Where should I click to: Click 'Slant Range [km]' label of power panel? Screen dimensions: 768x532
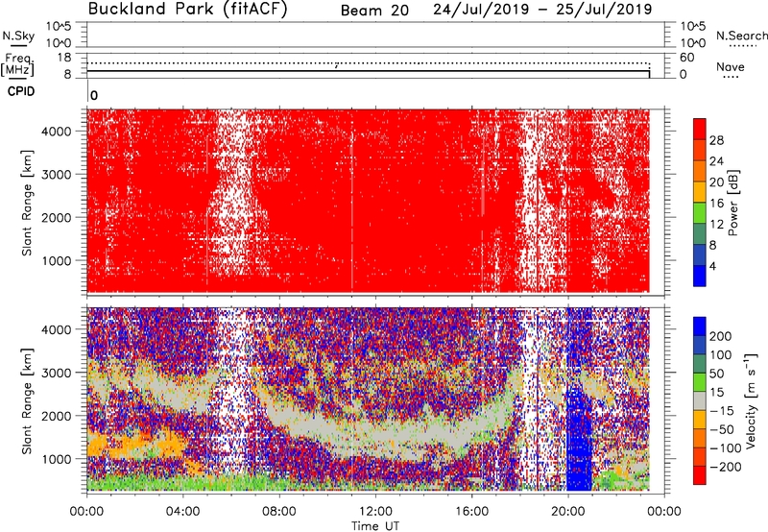tap(27, 204)
